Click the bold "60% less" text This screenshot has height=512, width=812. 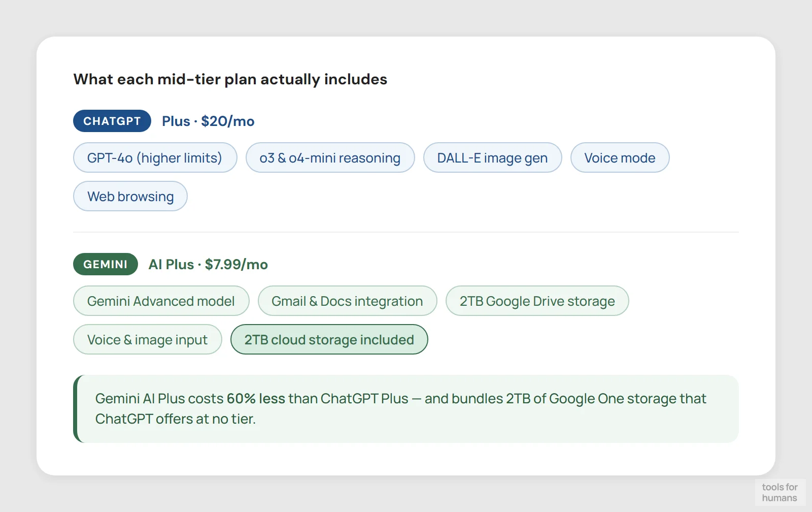tap(256, 399)
